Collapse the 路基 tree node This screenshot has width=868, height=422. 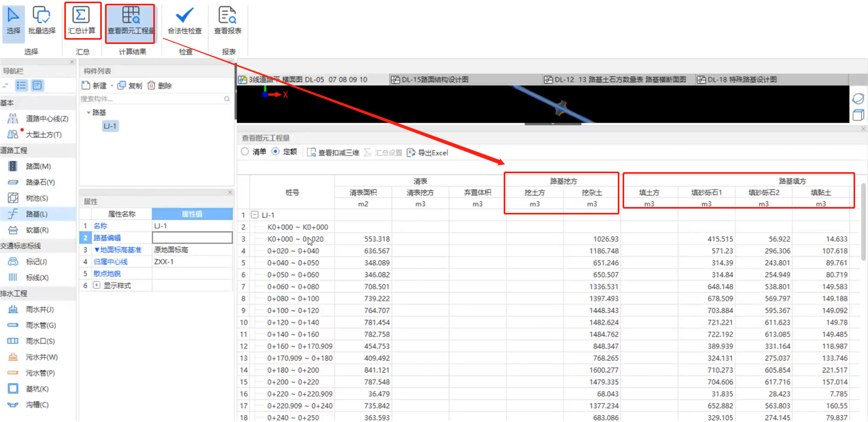point(88,113)
